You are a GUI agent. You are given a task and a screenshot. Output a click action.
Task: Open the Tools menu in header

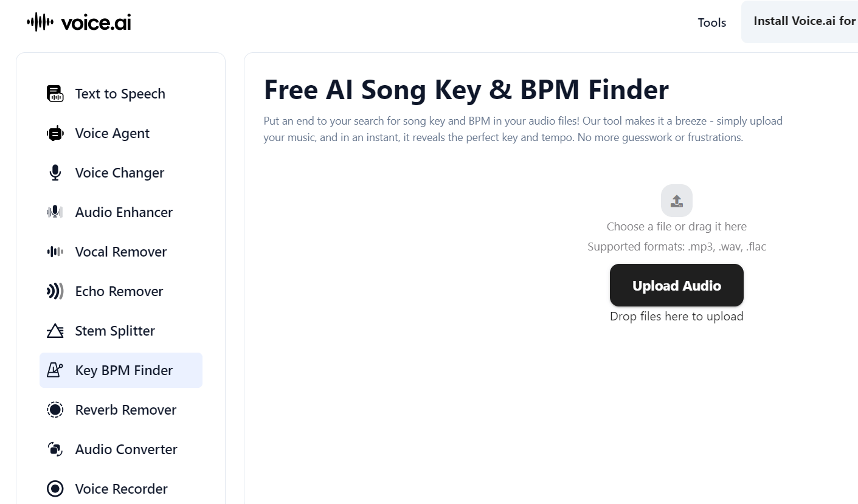pos(712,22)
